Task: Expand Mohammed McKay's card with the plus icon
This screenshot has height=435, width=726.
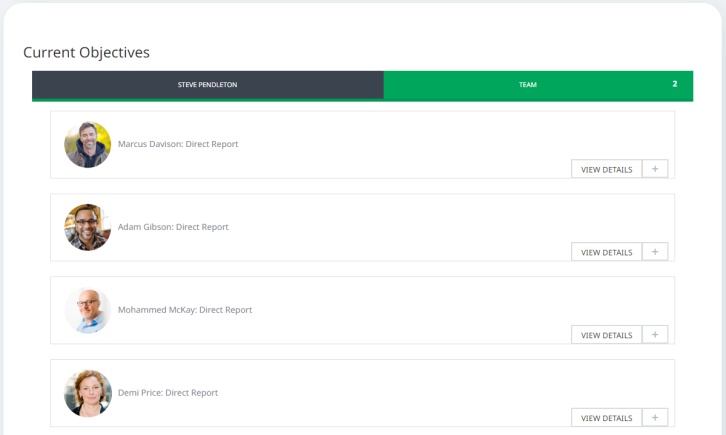Action: coord(654,335)
